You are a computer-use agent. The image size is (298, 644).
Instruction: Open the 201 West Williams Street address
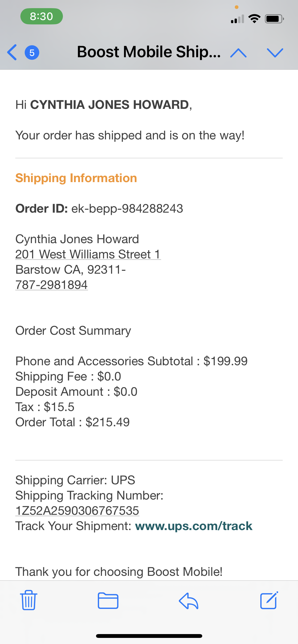[x=88, y=254]
